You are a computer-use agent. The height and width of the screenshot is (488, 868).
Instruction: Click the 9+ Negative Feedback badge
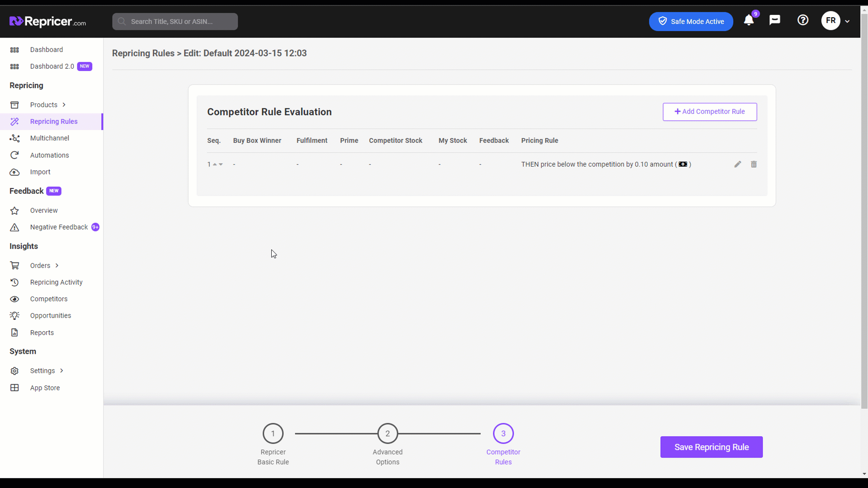pos(95,227)
